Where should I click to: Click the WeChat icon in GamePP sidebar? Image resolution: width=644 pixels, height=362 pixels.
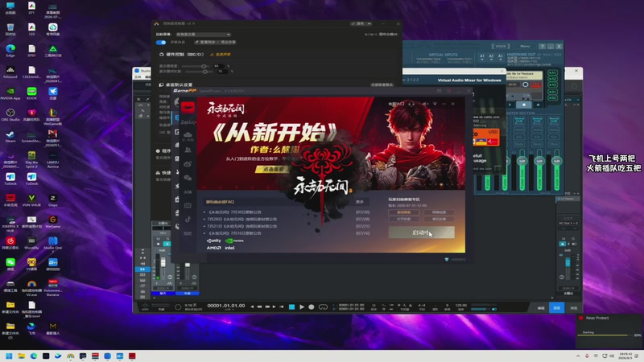[188, 178]
